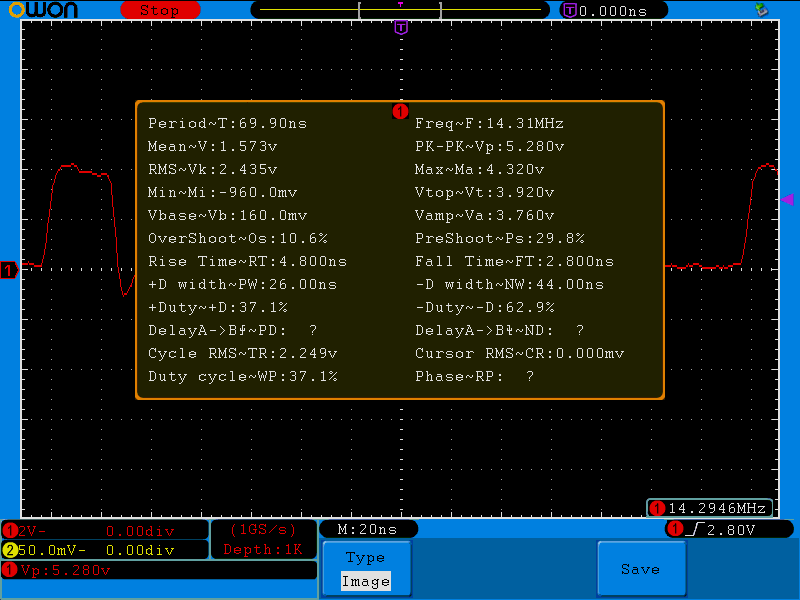Click the purple trigger level arrow on right
800x600 pixels.
[786, 200]
